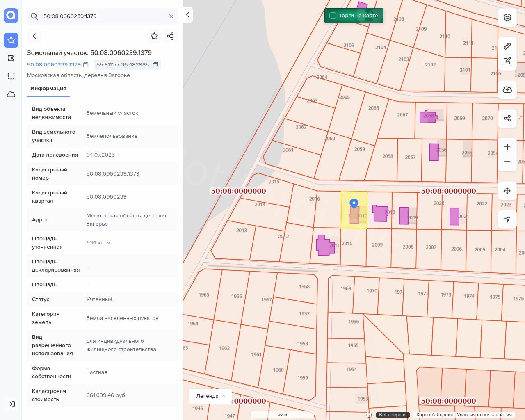Image resolution: width=525 pixels, height=420 pixels.
Task: Open the map layers panel
Action: [x=507, y=17]
